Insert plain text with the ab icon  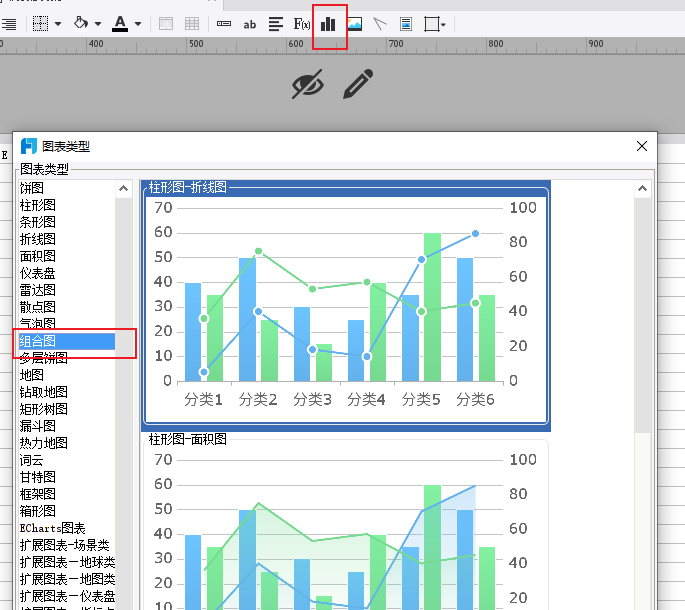click(x=249, y=24)
